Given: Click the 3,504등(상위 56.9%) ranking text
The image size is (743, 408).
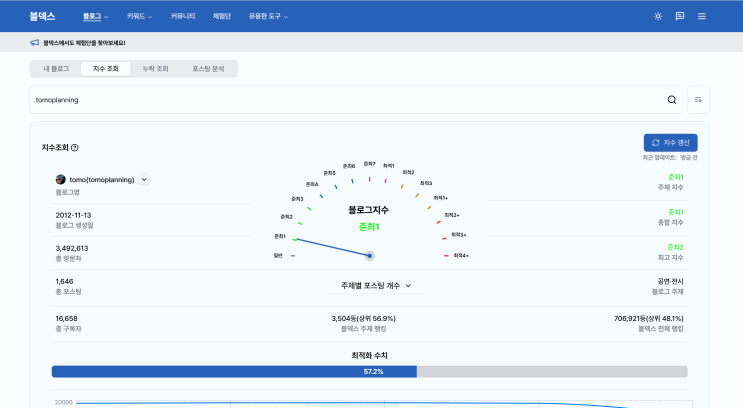Looking at the screenshot, I should click(x=363, y=318).
